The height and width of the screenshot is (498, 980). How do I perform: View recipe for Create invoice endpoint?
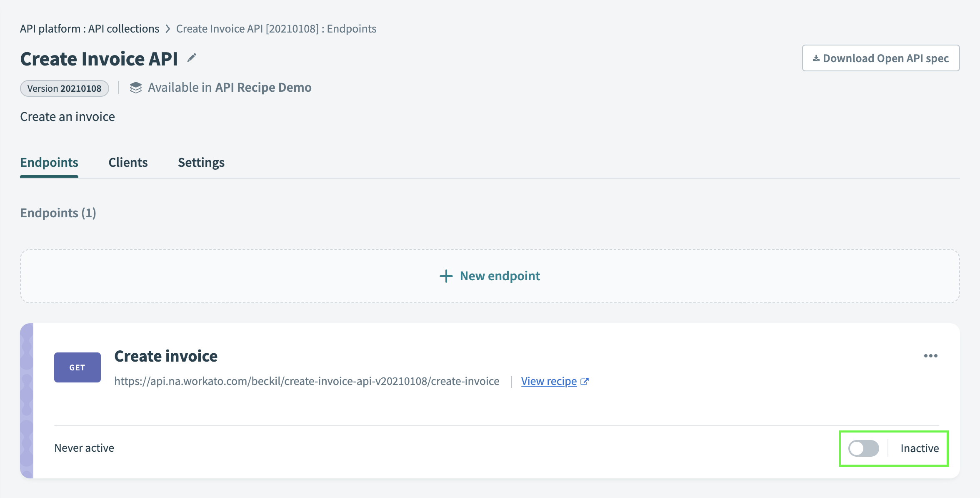click(x=548, y=381)
